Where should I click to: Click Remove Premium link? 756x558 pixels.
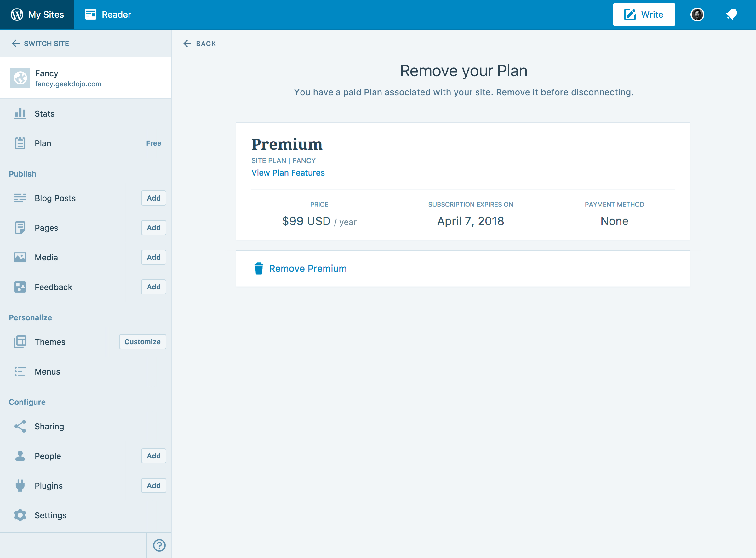click(307, 269)
